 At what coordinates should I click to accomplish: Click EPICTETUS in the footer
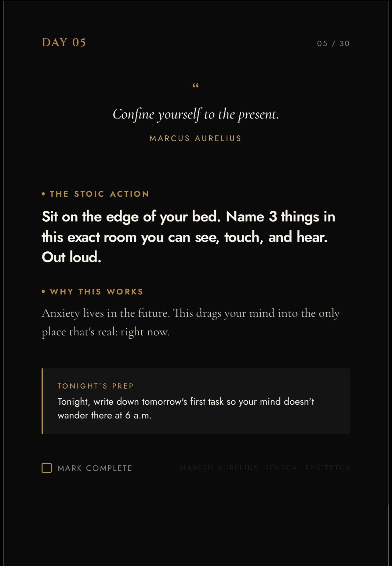tap(328, 468)
